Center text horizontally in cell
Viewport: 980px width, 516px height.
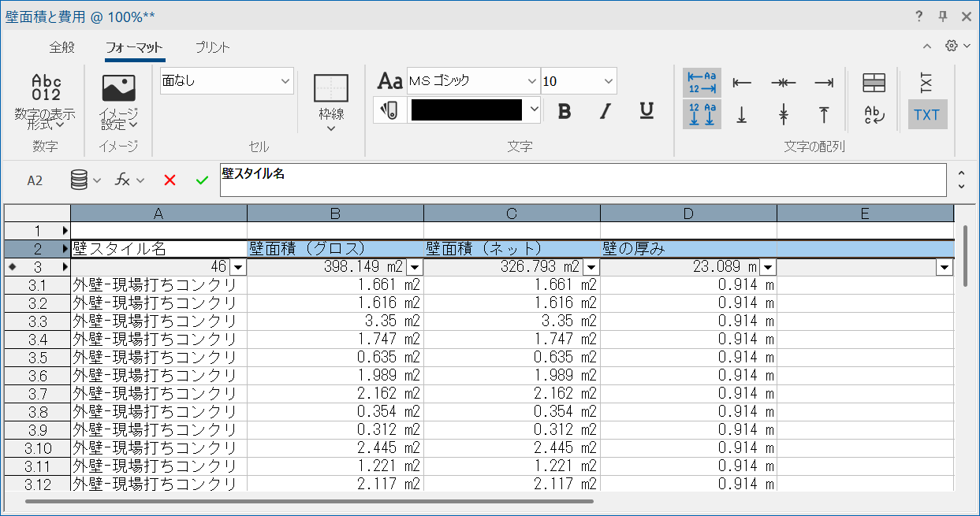pyautogui.click(x=783, y=82)
